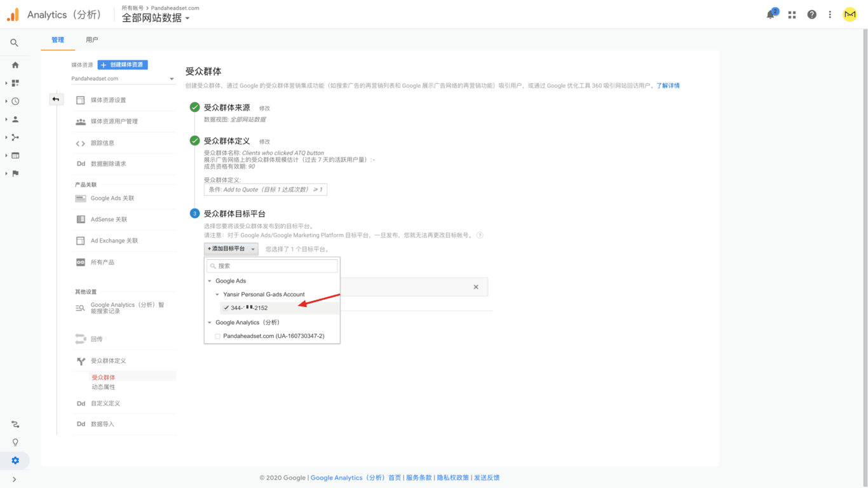Image resolution: width=868 pixels, height=488 pixels.
Task: Open the help question mark icon
Action: pos(811,15)
